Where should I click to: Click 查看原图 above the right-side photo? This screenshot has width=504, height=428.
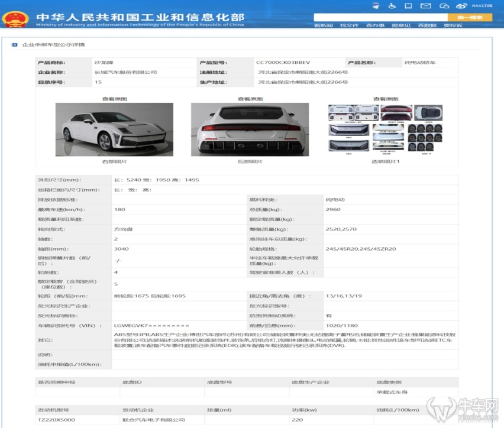point(114,99)
